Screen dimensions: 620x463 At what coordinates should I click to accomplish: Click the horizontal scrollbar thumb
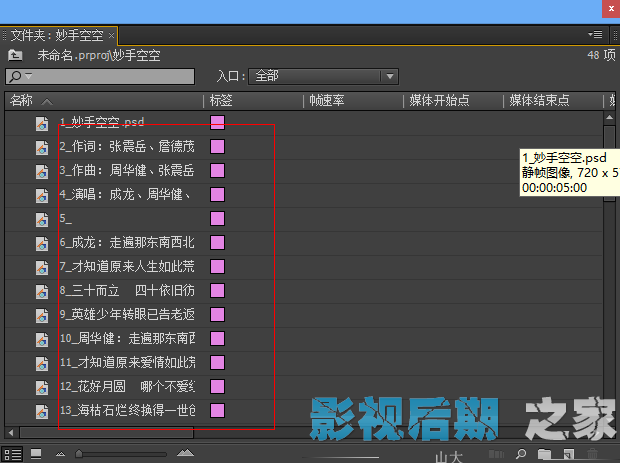coord(106,433)
